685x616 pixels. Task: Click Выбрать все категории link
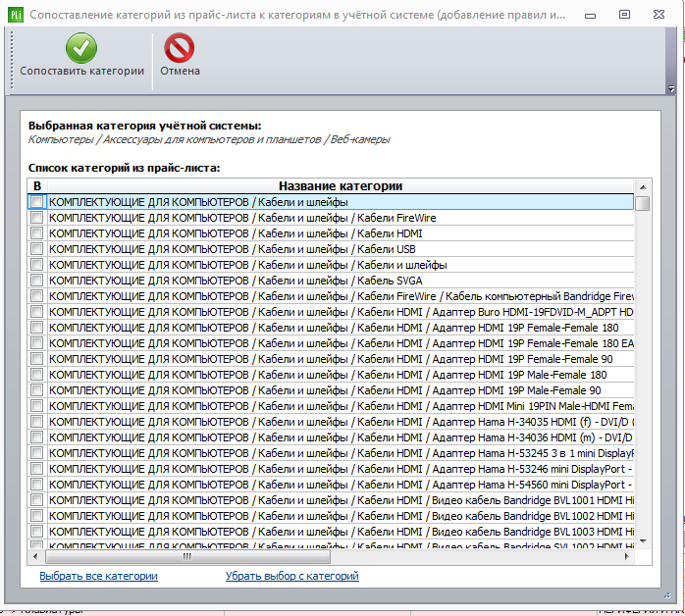click(x=98, y=576)
